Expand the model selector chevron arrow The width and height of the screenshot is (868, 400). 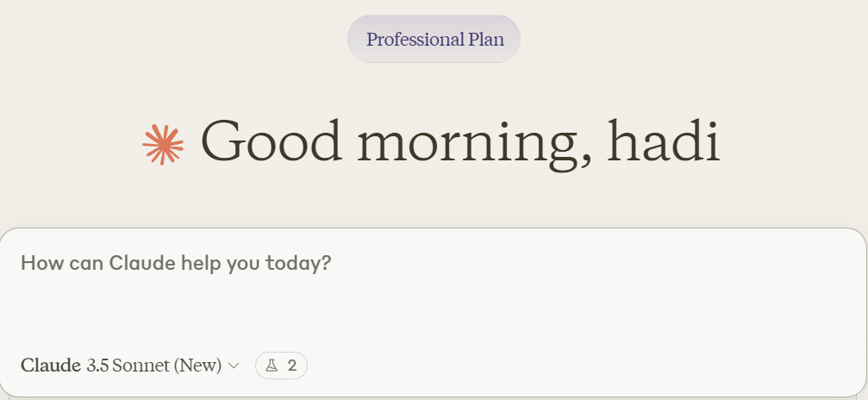(234, 366)
